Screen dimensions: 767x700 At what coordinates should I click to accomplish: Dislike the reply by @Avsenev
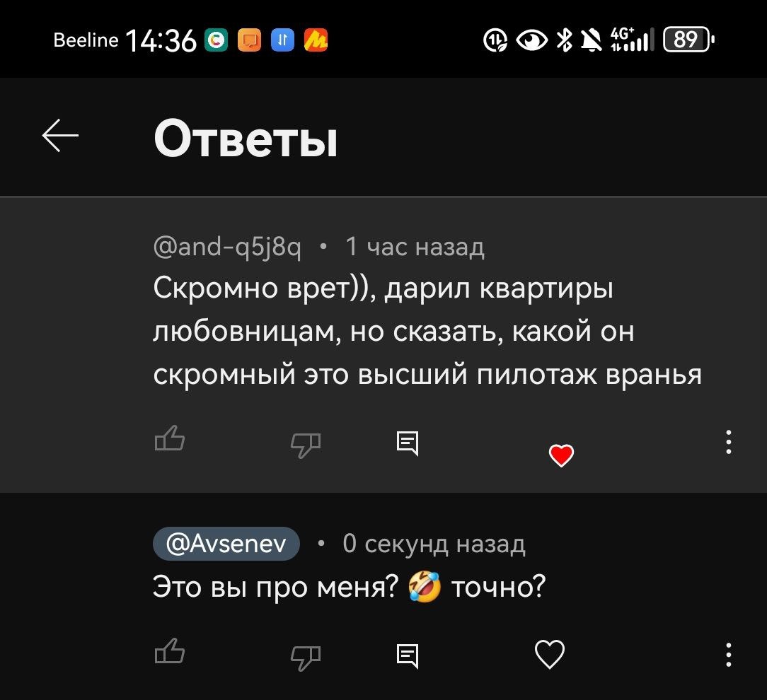[x=305, y=657]
